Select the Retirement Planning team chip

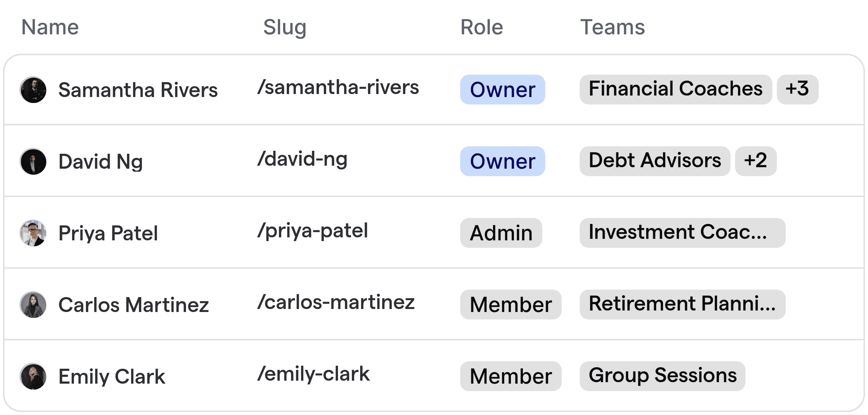pyautogui.click(x=682, y=305)
